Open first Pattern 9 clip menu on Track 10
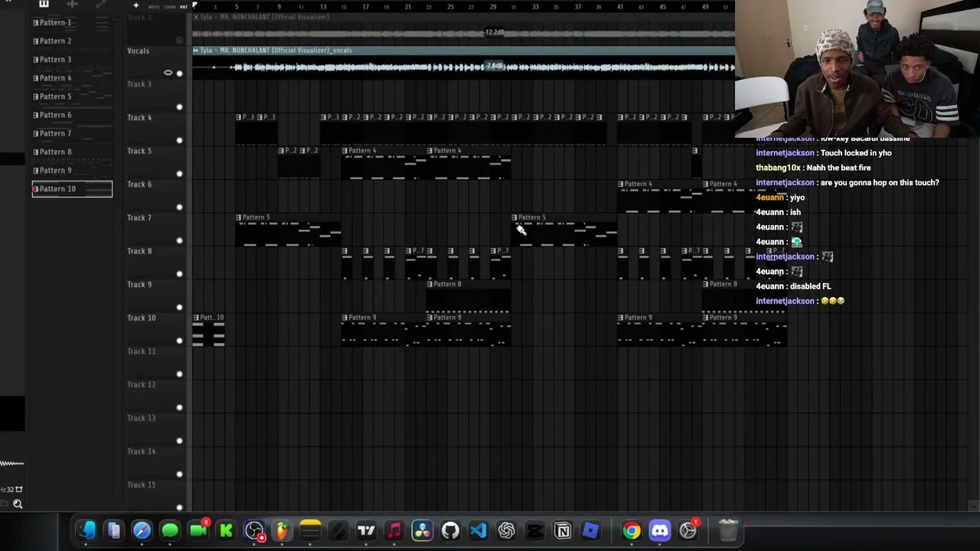Viewport: 980px width, 551px height. point(345,318)
